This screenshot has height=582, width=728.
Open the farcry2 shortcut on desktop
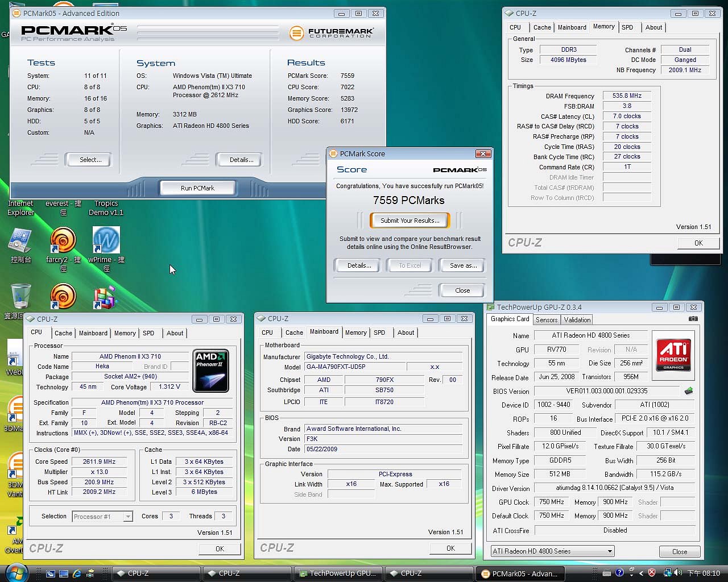point(63,241)
